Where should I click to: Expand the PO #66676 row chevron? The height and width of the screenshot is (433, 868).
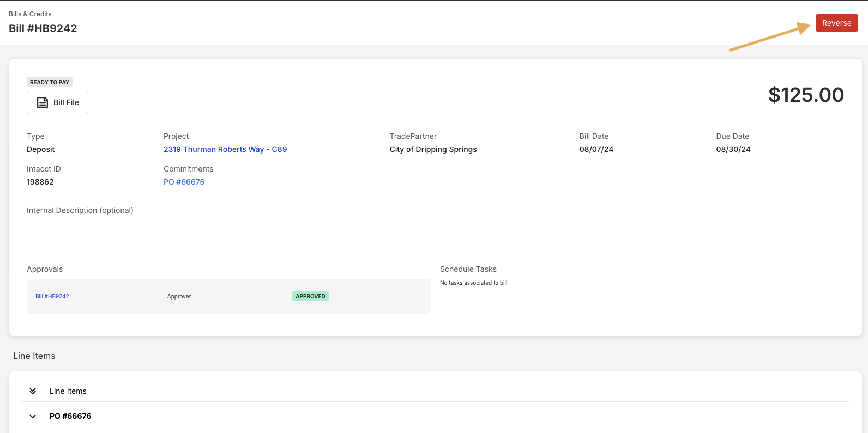pyautogui.click(x=33, y=416)
